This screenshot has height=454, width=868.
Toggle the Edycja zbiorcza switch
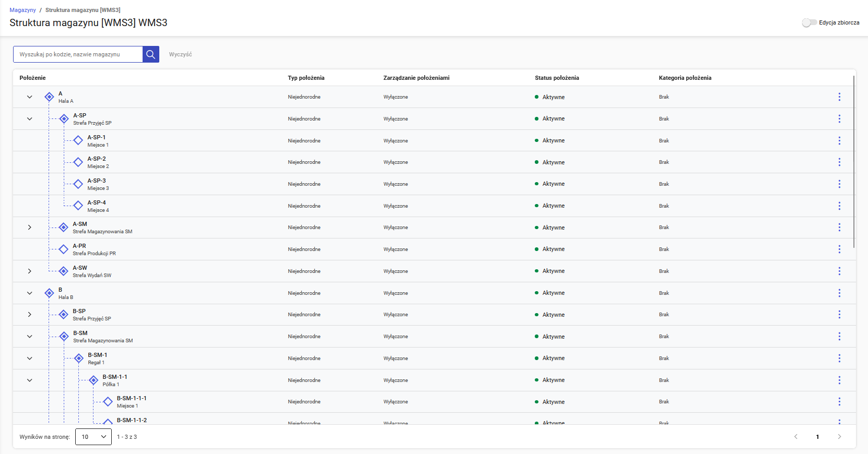(809, 22)
